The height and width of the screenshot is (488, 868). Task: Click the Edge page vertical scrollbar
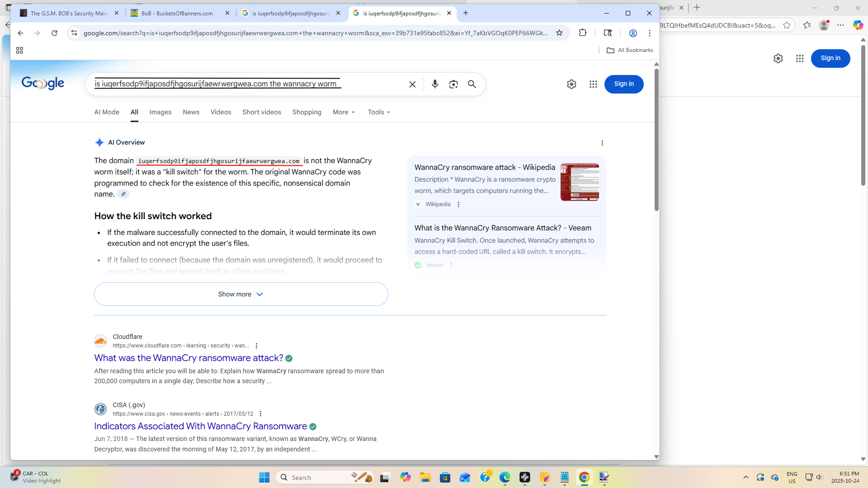point(863,115)
